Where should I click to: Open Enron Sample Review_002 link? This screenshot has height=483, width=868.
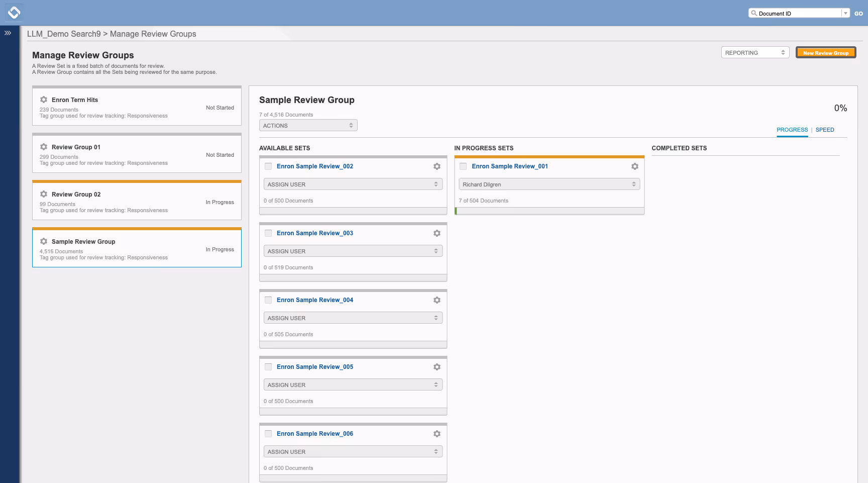point(315,166)
